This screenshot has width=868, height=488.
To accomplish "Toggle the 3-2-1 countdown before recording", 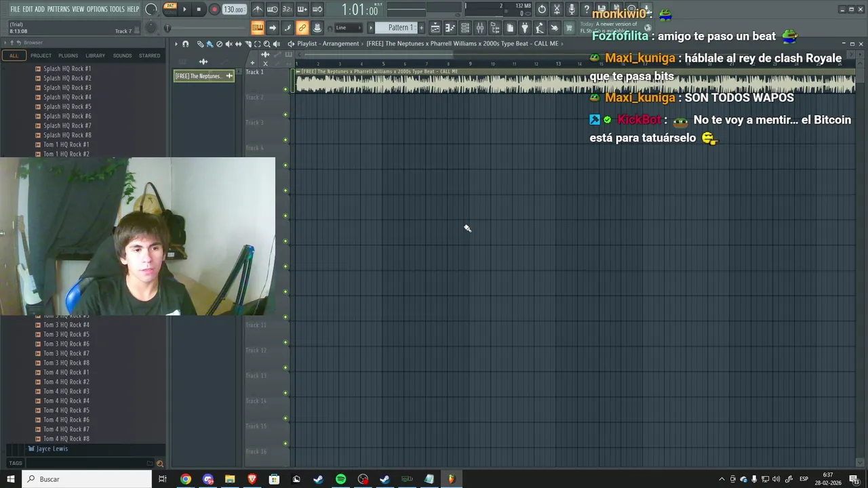I will [x=288, y=9].
